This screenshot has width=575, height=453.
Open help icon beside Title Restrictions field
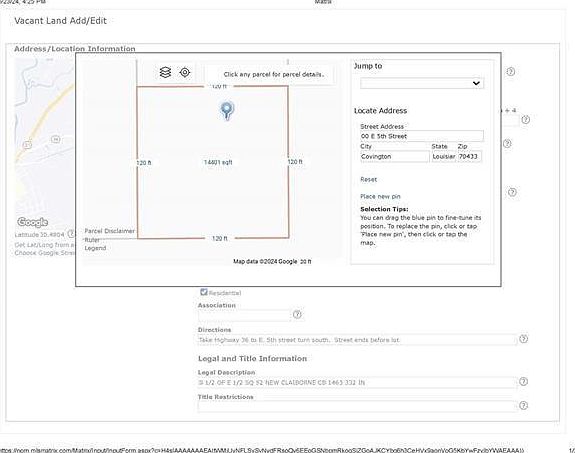(523, 405)
